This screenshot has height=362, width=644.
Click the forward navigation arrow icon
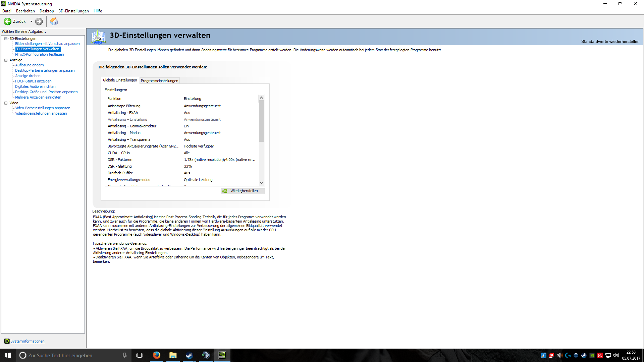click(x=39, y=21)
